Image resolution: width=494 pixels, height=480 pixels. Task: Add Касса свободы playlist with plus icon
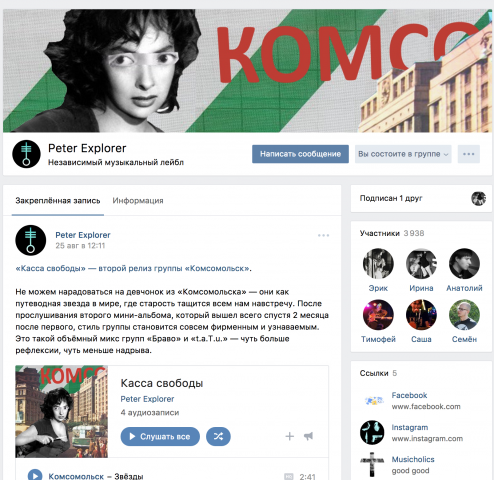(289, 436)
